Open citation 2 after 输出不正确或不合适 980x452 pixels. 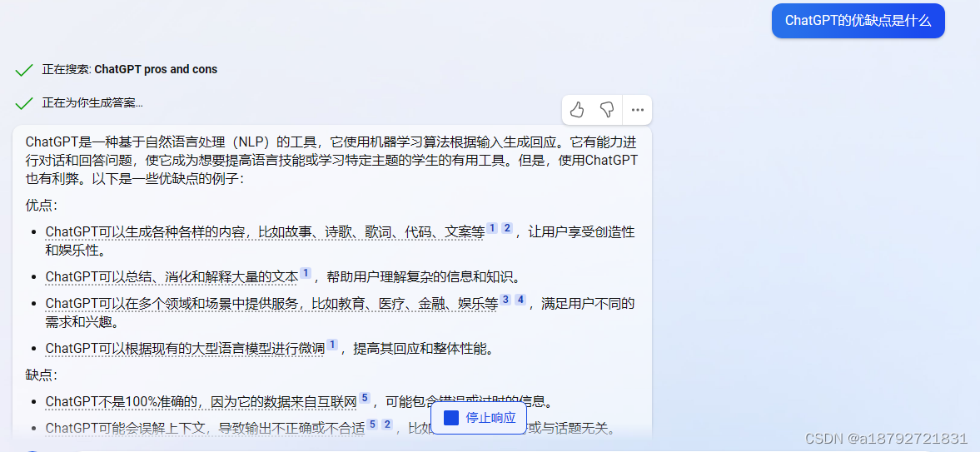[x=387, y=425]
